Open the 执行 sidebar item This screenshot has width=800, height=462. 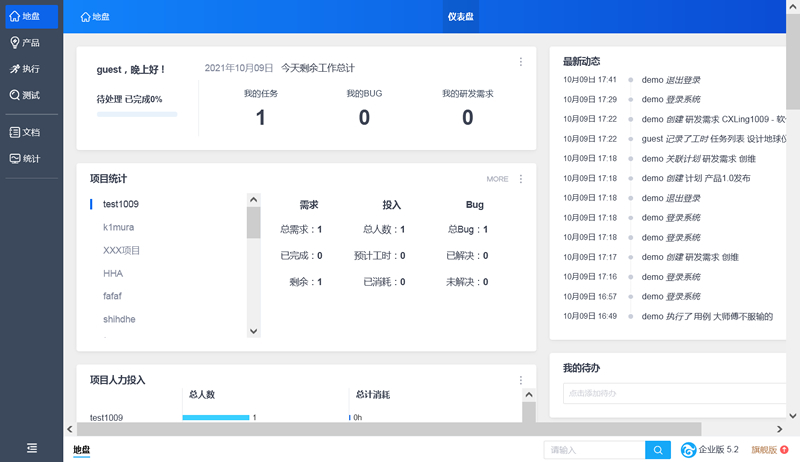coord(31,69)
